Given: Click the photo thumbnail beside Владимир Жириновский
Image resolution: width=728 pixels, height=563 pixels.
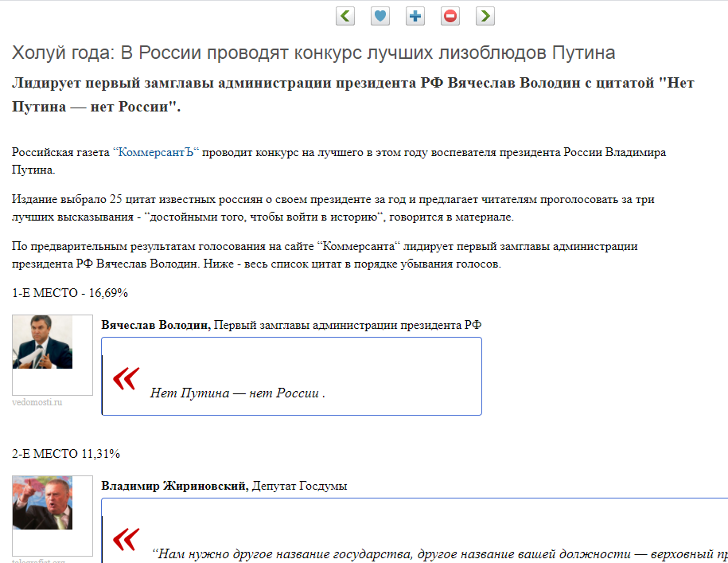Looking at the screenshot, I should click(42, 502).
